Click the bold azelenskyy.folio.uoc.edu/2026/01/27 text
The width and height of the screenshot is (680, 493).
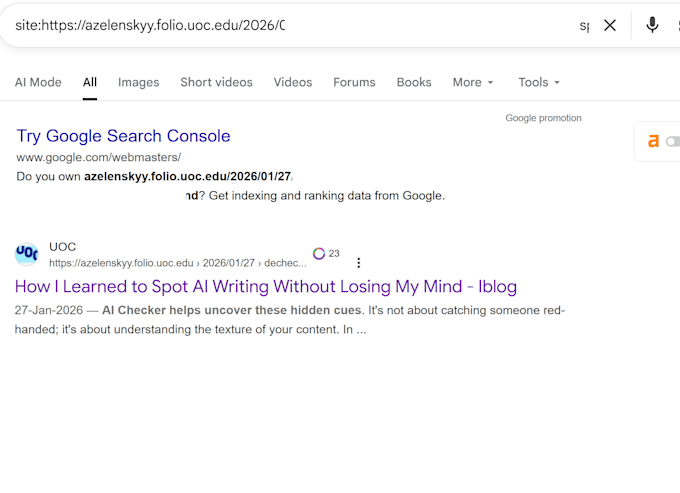(x=188, y=176)
